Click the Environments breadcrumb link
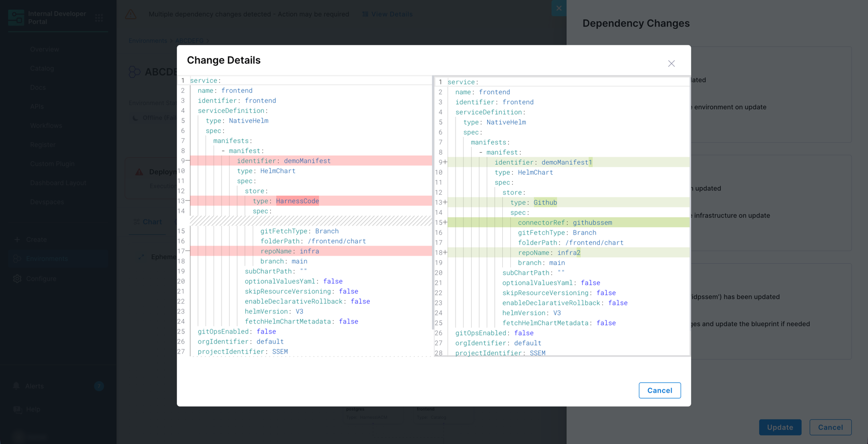 (x=148, y=41)
